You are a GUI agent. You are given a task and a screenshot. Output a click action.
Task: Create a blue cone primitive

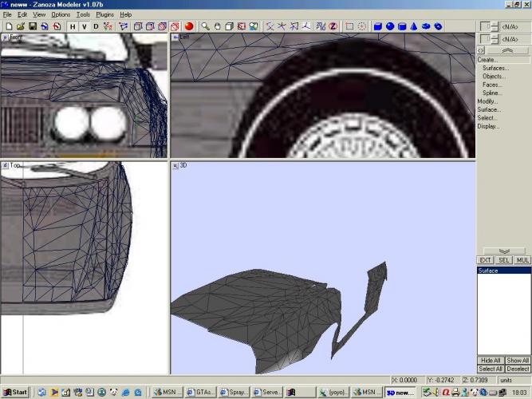[414, 26]
